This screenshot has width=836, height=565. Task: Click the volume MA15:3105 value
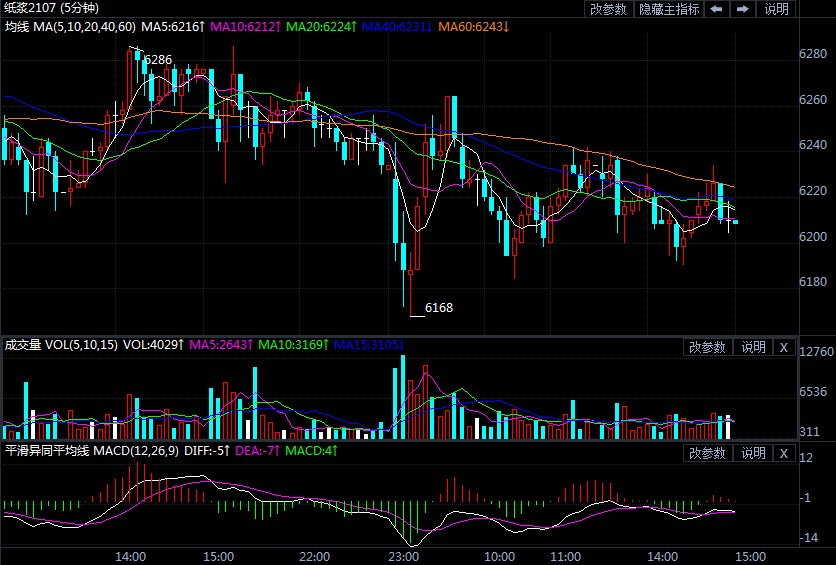tap(369, 345)
